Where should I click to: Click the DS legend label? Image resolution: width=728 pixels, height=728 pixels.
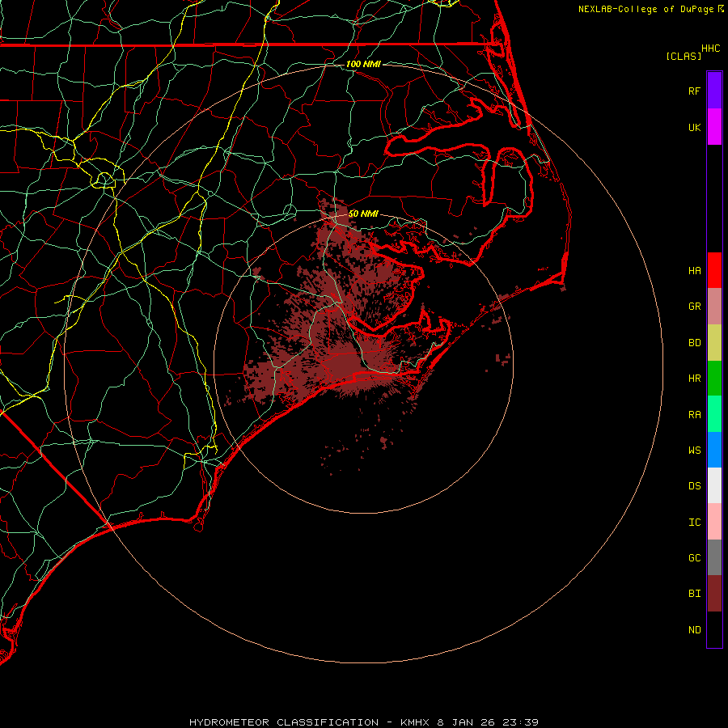click(694, 486)
